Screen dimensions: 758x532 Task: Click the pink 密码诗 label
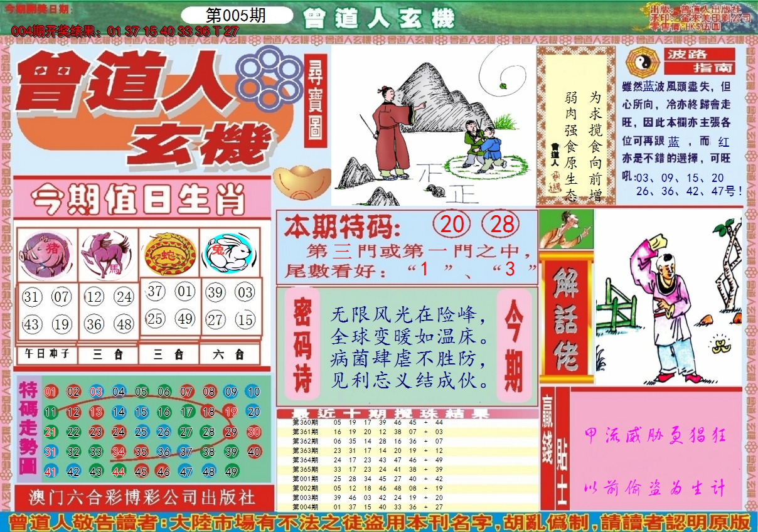[303, 344]
